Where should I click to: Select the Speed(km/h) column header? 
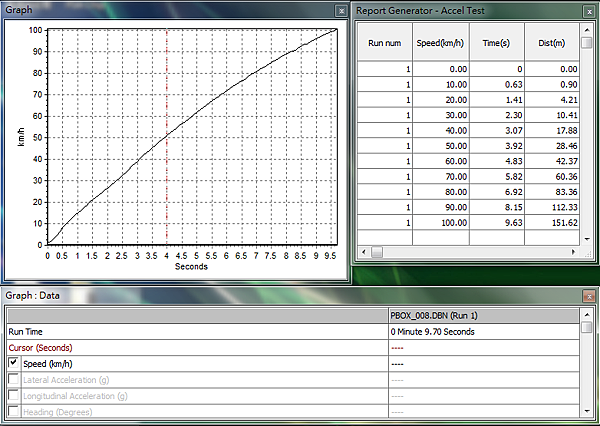[x=441, y=42]
